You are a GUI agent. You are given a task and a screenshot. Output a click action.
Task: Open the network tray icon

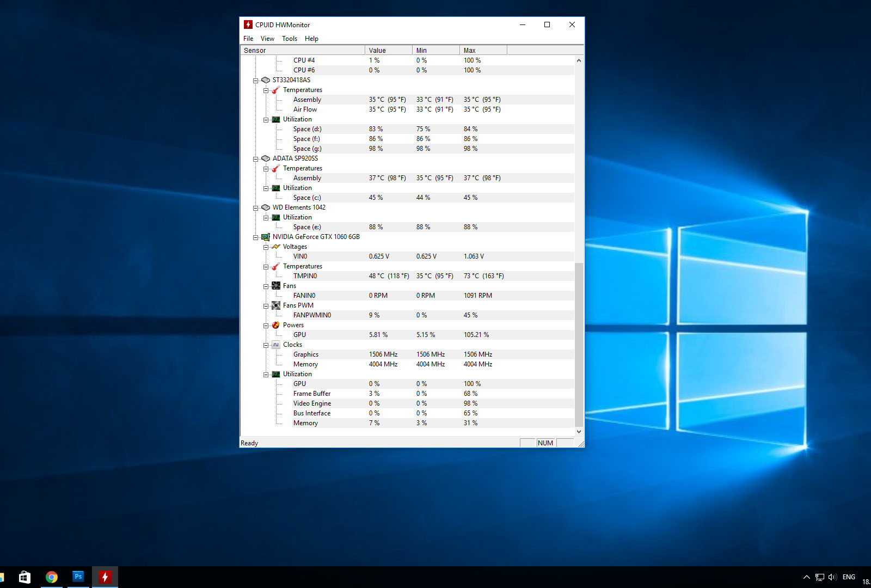(x=820, y=577)
